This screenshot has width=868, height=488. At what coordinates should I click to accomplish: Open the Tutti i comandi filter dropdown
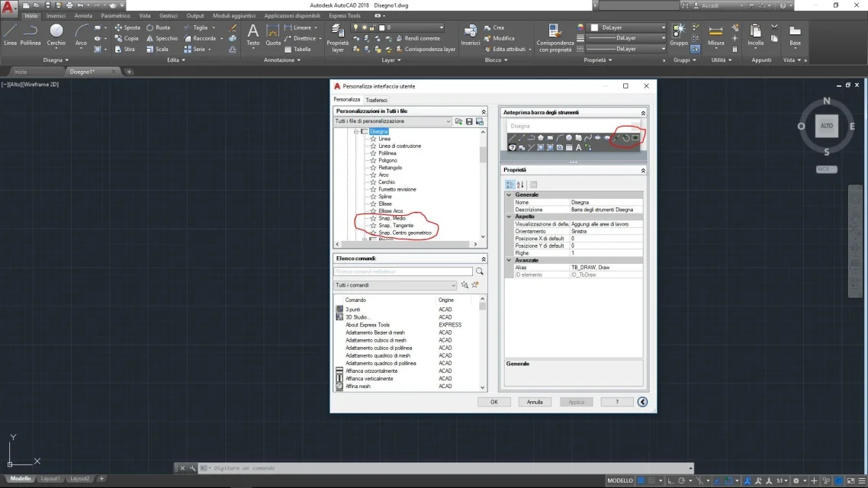click(x=395, y=285)
